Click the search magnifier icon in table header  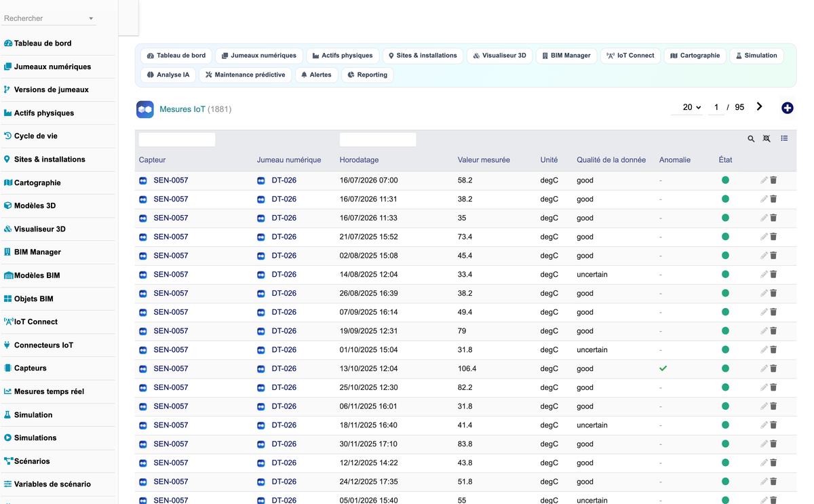(x=751, y=138)
